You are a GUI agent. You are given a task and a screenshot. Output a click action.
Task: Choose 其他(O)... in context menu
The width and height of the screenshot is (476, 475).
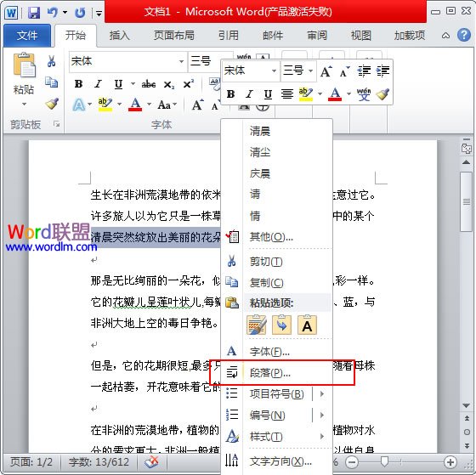[x=271, y=237]
